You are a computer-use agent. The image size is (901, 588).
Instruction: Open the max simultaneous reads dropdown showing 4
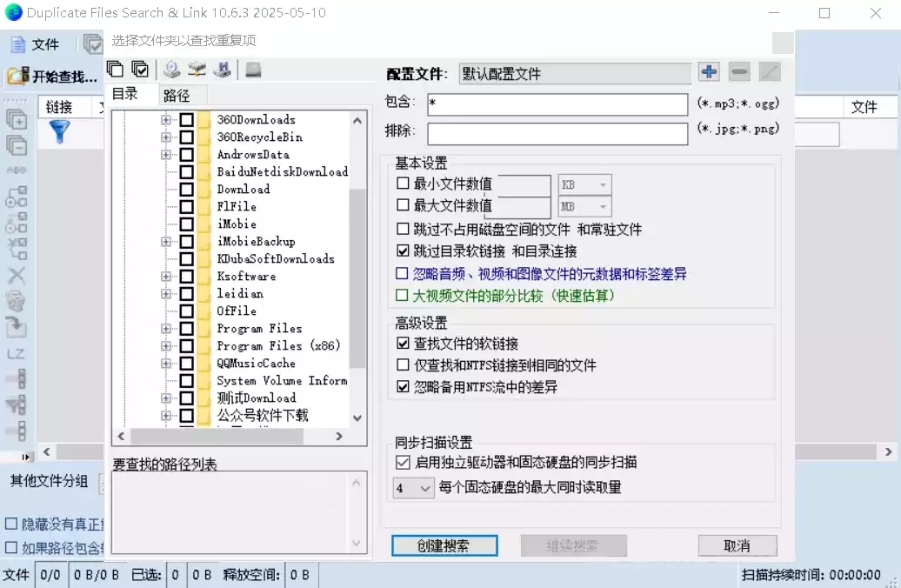point(413,488)
